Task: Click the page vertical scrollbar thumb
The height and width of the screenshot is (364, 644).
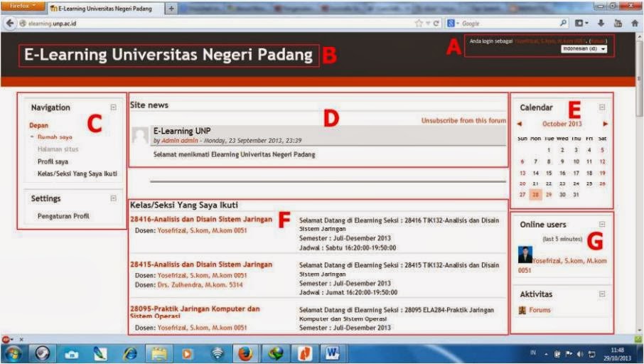Action: pos(640,78)
